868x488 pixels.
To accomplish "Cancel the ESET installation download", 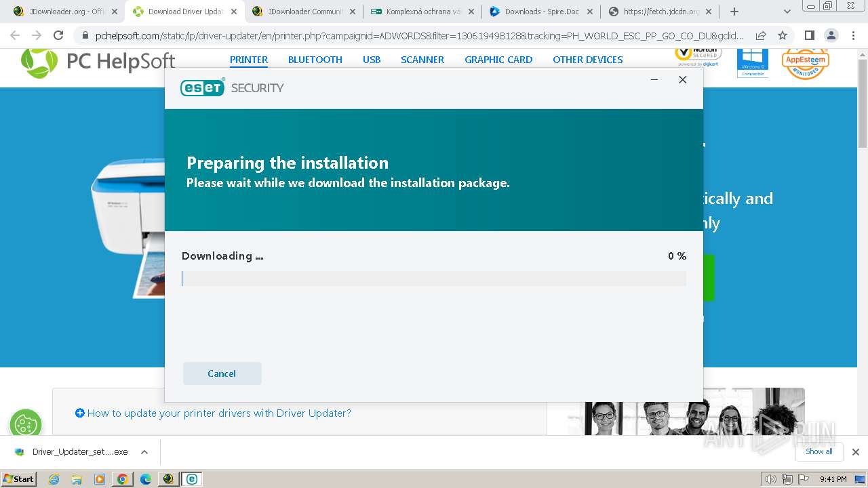I will (x=222, y=373).
